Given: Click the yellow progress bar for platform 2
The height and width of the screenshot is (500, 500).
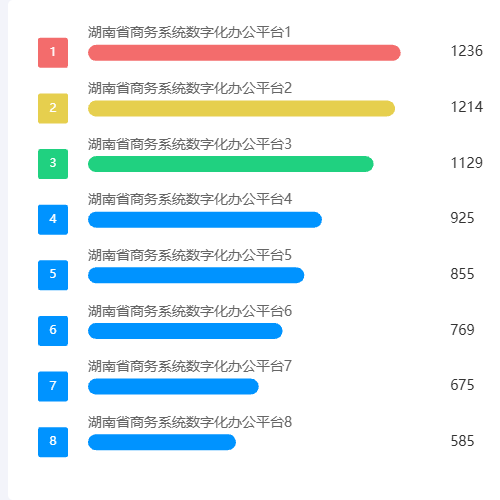Looking at the screenshot, I should tap(241, 108).
